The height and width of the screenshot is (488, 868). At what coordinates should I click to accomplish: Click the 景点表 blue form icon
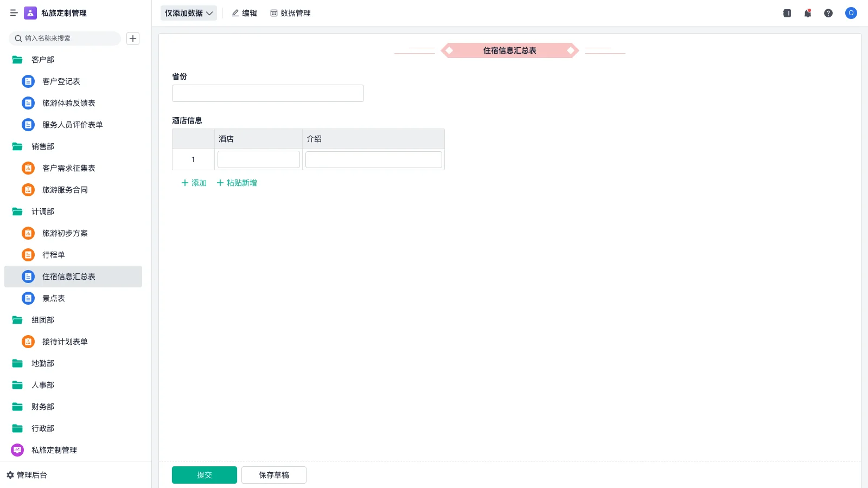(x=28, y=298)
